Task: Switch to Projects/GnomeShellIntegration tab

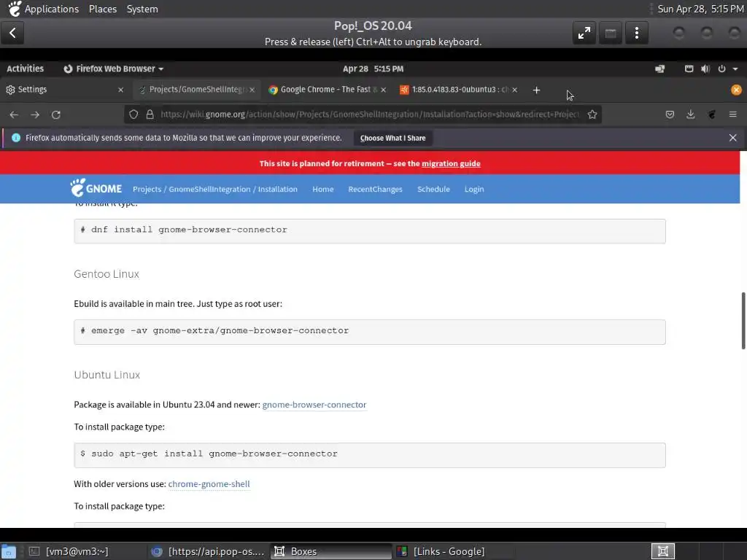Action: [x=197, y=90]
